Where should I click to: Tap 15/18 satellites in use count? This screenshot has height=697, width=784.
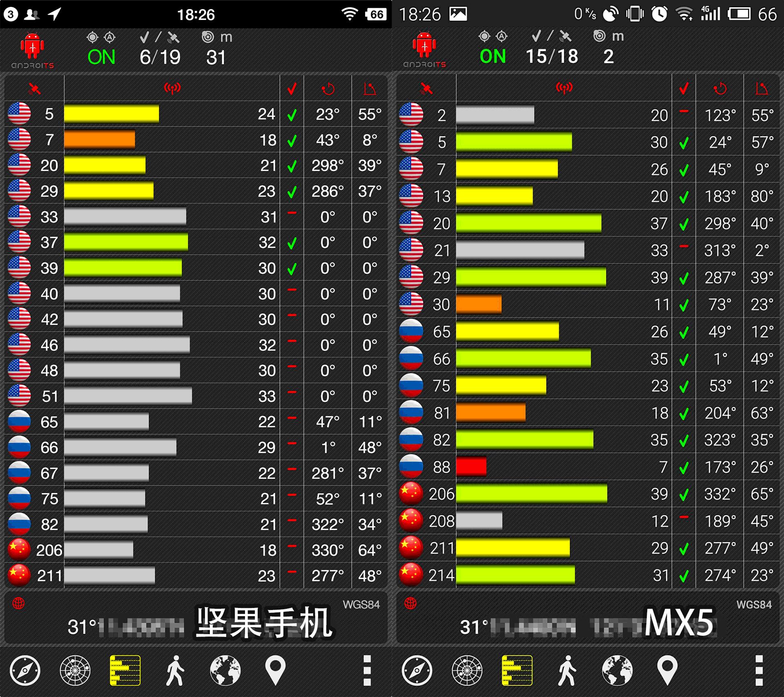click(x=552, y=56)
